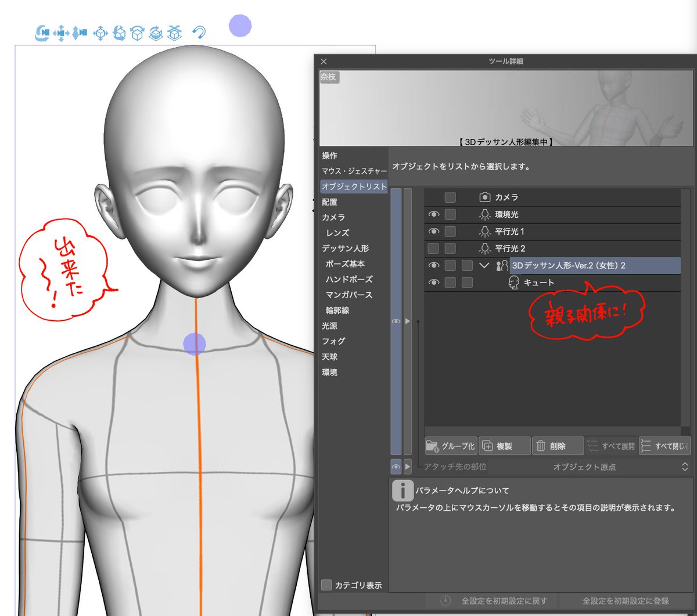Select the object planar move icon
This screenshot has width=697, height=616.
coord(100,34)
